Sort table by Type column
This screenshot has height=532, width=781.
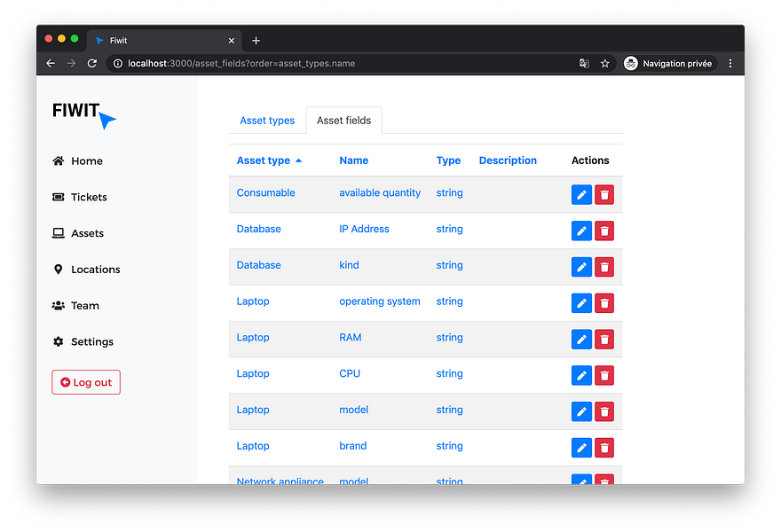448,160
